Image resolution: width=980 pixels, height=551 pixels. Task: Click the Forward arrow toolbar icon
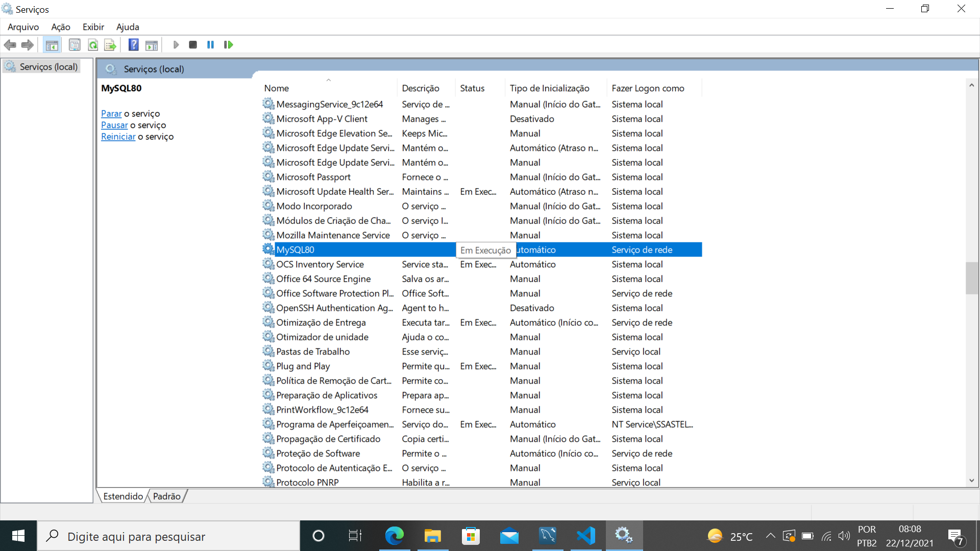click(28, 45)
